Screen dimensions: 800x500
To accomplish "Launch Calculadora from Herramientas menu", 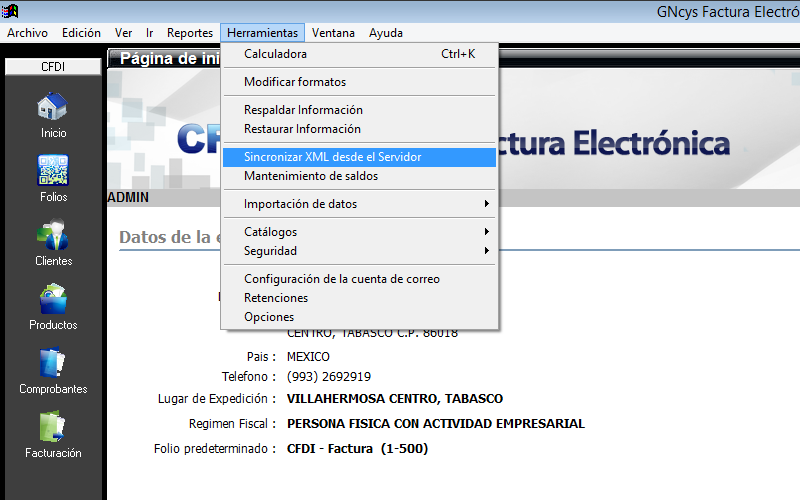I will coord(359,54).
